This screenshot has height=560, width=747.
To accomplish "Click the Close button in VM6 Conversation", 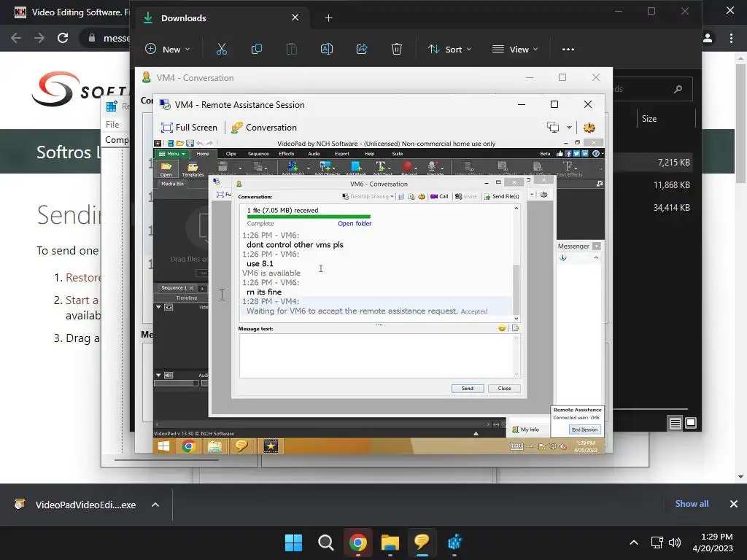I will click(504, 389).
